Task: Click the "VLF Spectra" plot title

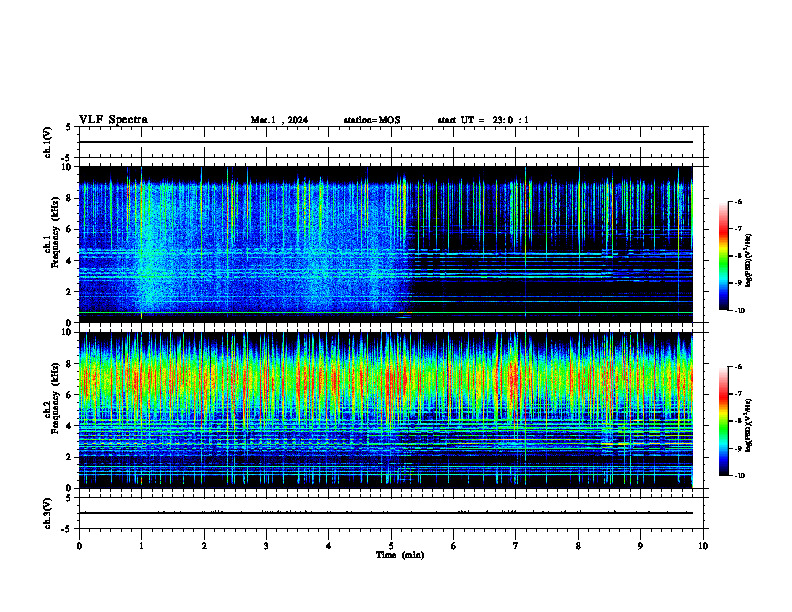Action: click(113, 120)
